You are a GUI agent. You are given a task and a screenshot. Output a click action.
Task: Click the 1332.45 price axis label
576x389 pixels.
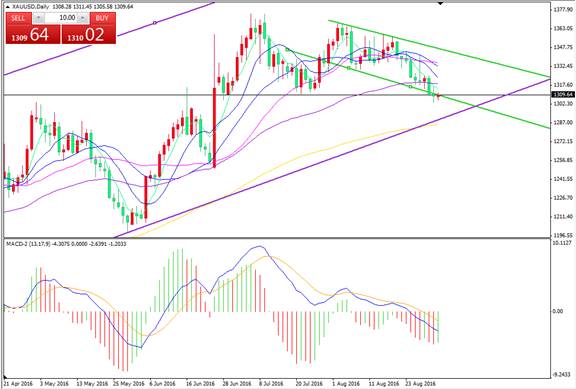(x=563, y=66)
